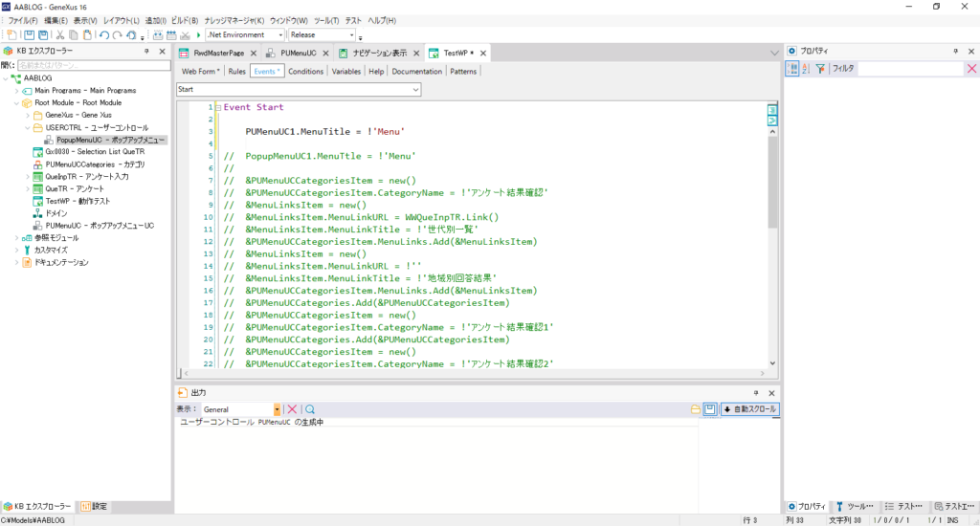The height and width of the screenshot is (526, 980).
Task: Open the document tab list chevron
Action: 774,54
